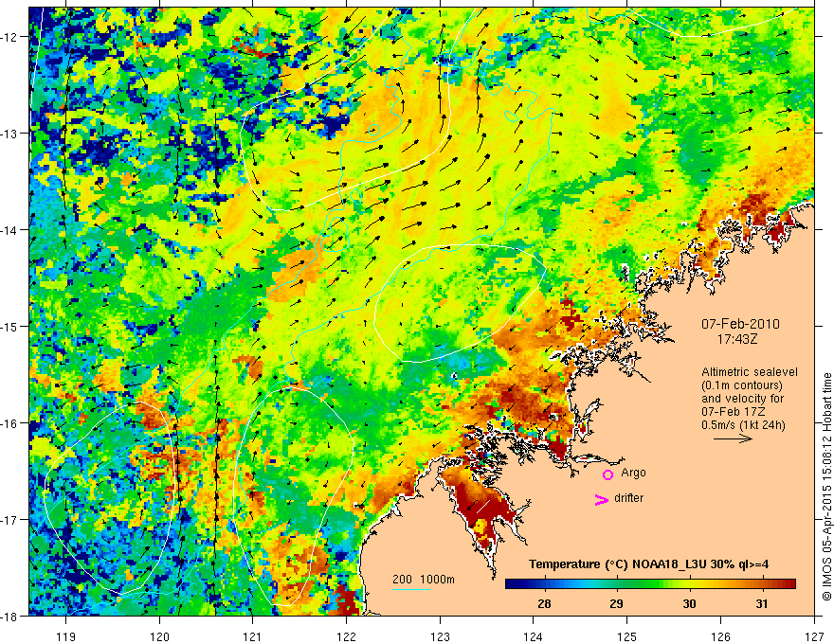834x644 pixels.
Task: Click the 0.5m/s velocity scale arrow
Action: [x=733, y=438]
